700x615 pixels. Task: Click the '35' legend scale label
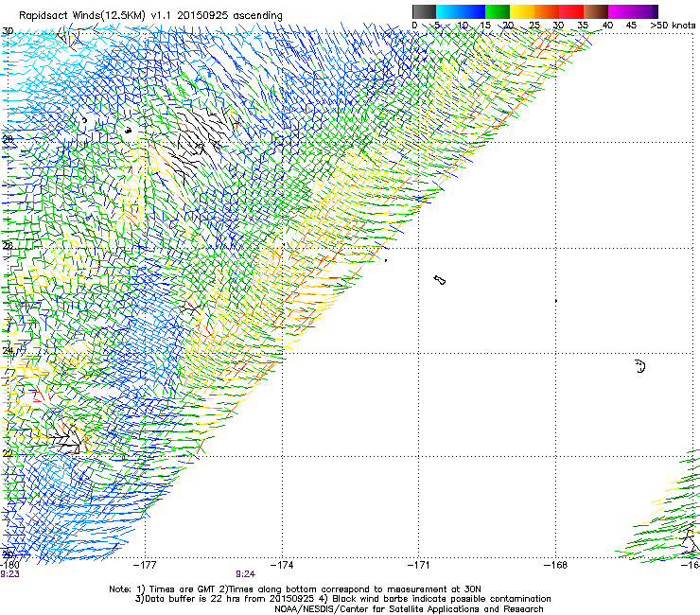[x=583, y=26]
